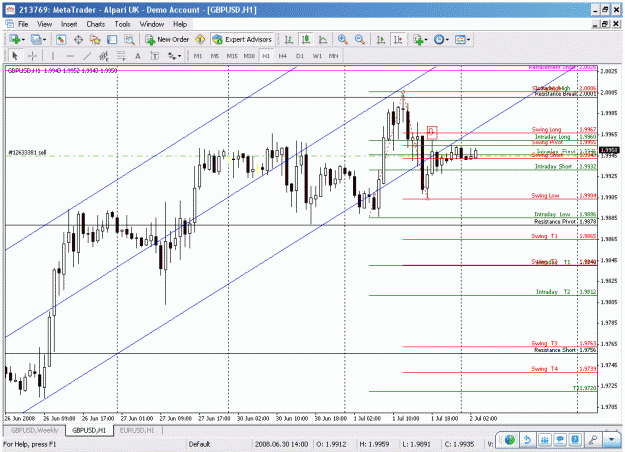This screenshot has width=625, height=452.
Task: Switch to H4 timeframe
Action: point(283,56)
